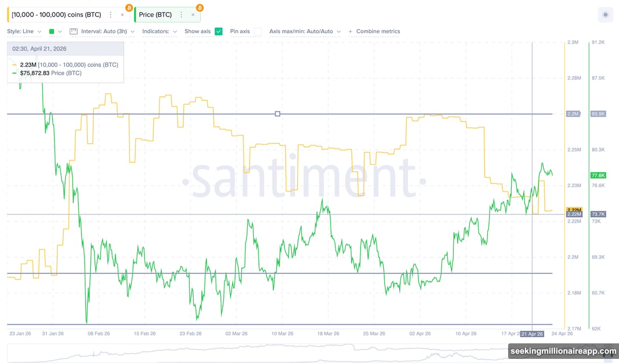The height and width of the screenshot is (364, 619).
Task: Expand Axis max/min: Auto/Auto selector
Action: 305,31
